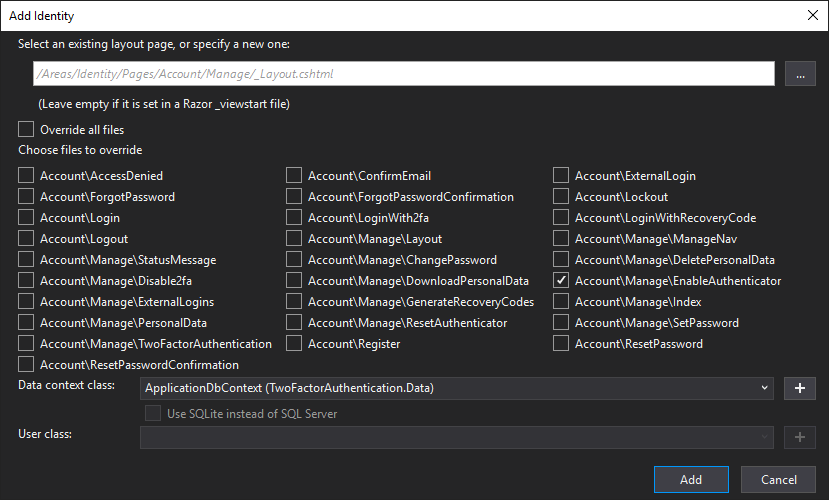Check Account\ResetPasswordConfirmation checkbox
Image resolution: width=829 pixels, height=500 pixels.
pyautogui.click(x=26, y=365)
